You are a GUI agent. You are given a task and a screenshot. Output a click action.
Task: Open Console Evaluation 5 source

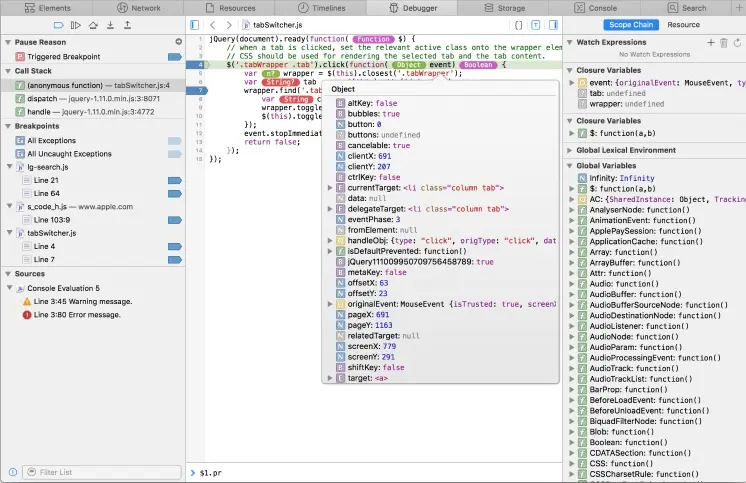pos(63,288)
